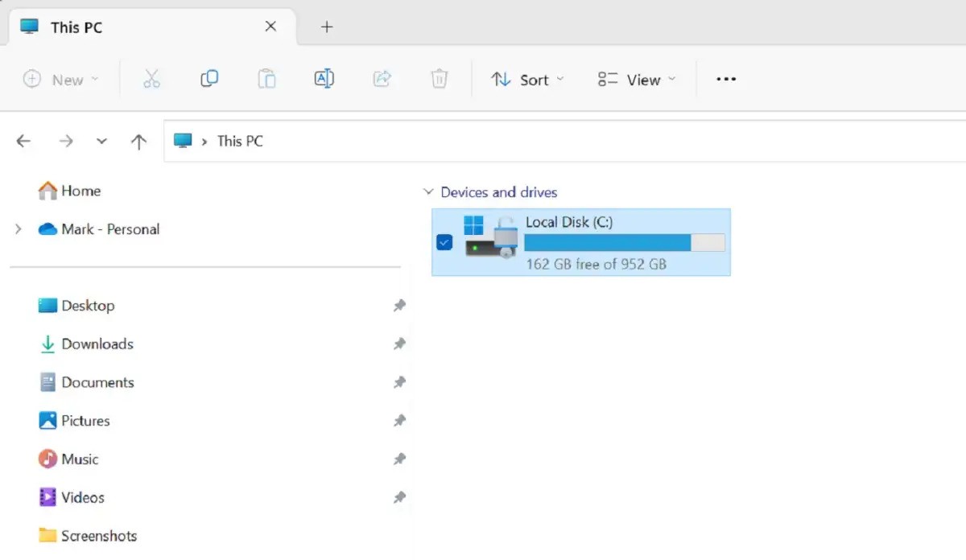Collapse the Devices and drives section

click(428, 191)
